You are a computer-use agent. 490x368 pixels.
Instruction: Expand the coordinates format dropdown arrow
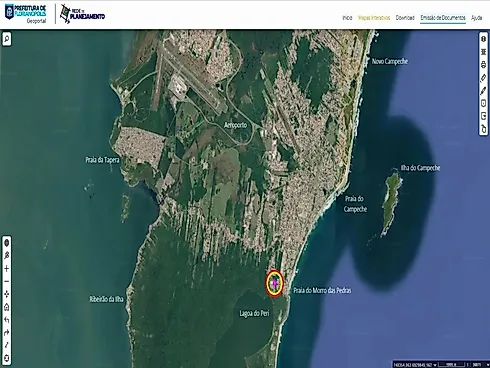(x=435, y=365)
